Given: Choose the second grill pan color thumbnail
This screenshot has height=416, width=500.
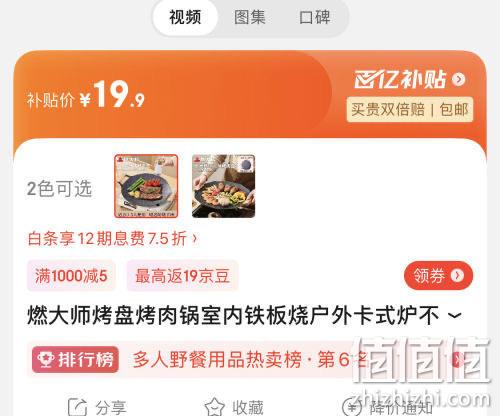Looking at the screenshot, I should (x=223, y=186).
